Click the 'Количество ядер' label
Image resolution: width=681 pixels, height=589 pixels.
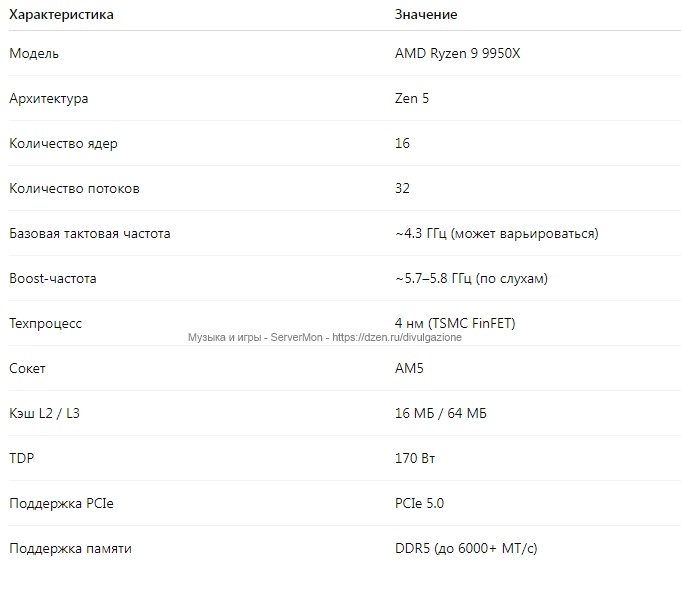63,144
